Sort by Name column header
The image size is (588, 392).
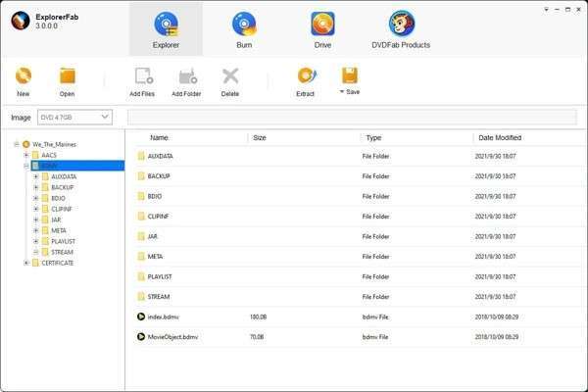pyautogui.click(x=159, y=137)
